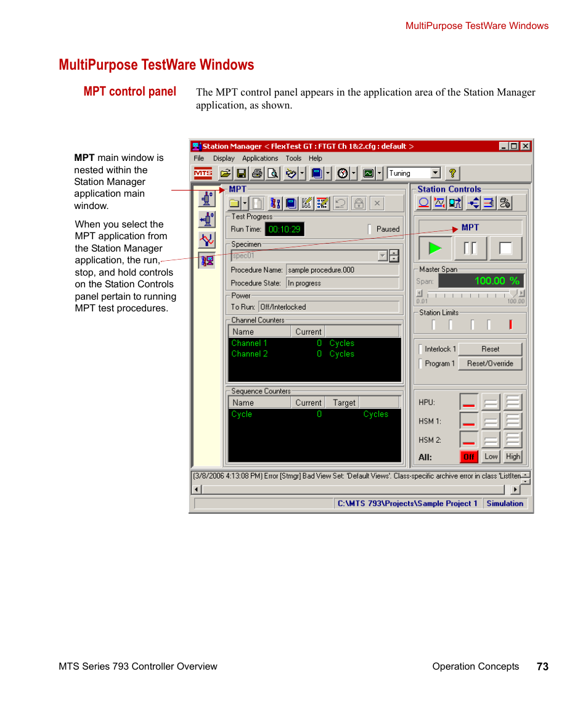This screenshot has height=706, width=588.
Task: Click the undo arrow icon in MPT toolbar
Action: 340,203
